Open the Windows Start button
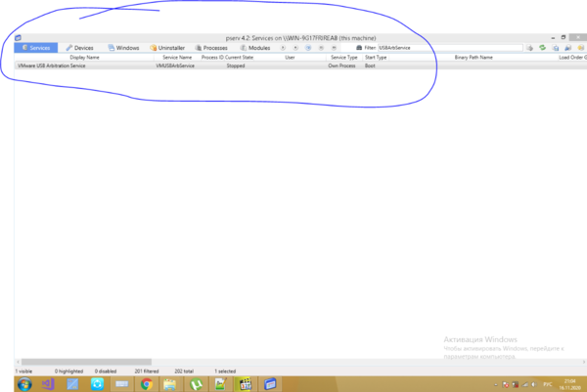Image resolution: width=587 pixels, height=392 pixels. pyautogui.click(x=24, y=384)
